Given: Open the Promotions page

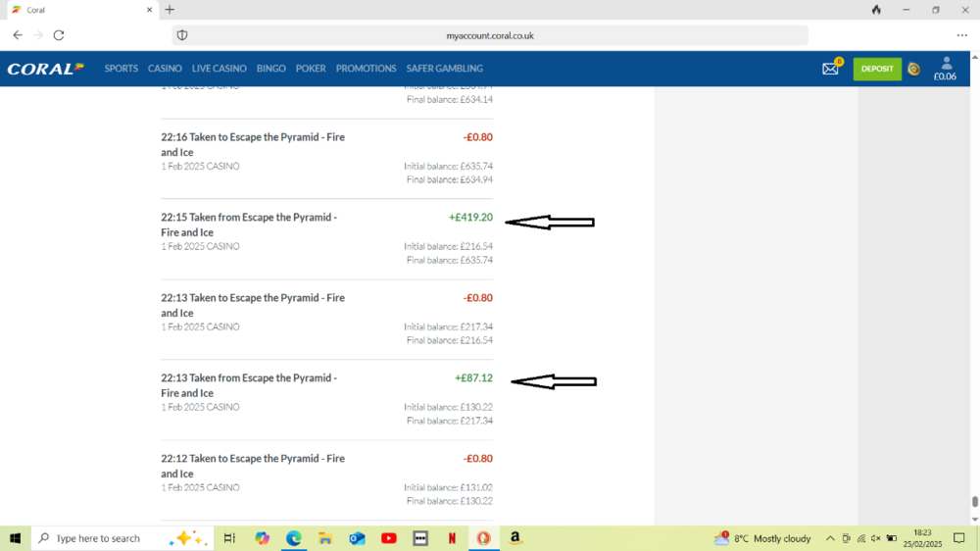Looking at the screenshot, I should pos(366,69).
